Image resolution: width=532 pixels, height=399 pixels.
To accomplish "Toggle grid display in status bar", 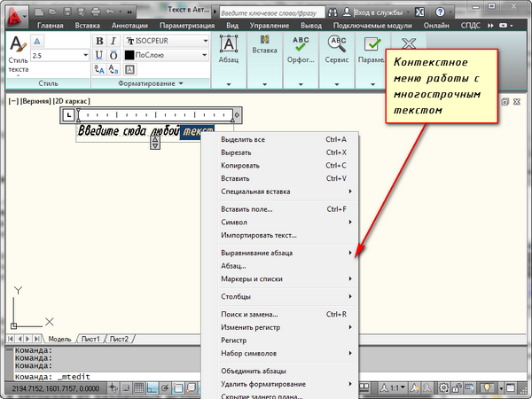I will [x=139, y=387].
